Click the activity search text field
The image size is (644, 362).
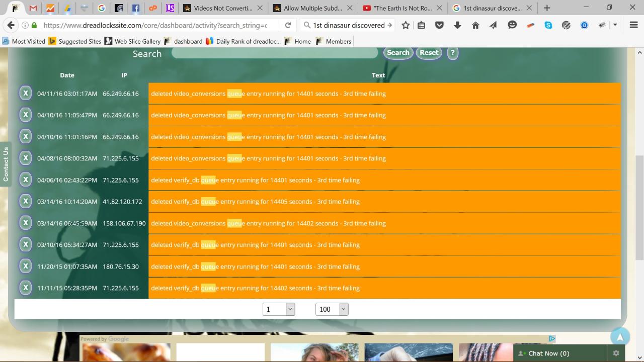pos(275,53)
